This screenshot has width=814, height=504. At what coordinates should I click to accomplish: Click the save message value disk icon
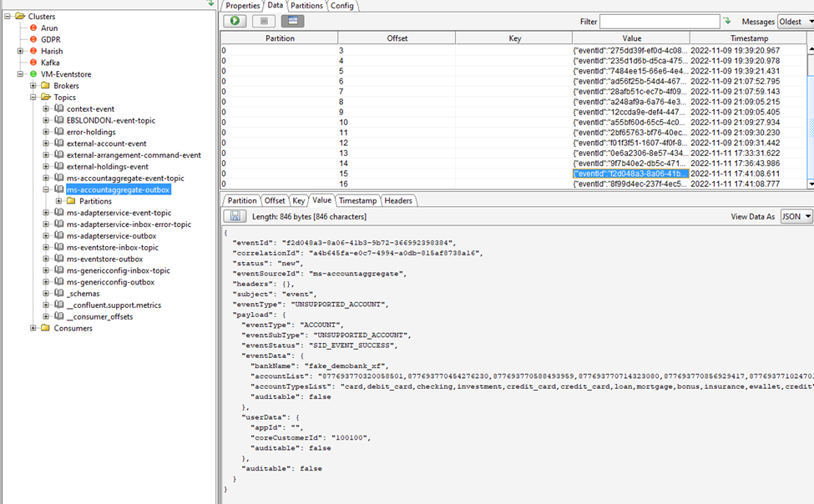tap(235, 216)
